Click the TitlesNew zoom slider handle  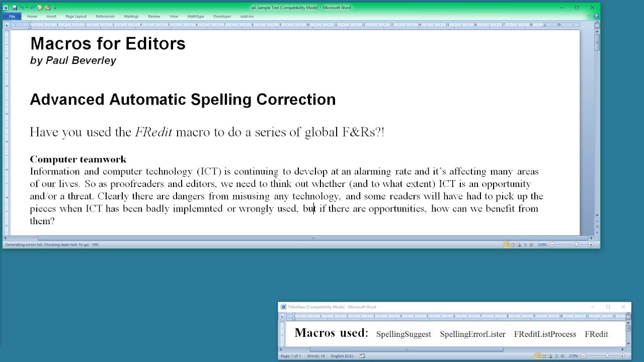607,355
